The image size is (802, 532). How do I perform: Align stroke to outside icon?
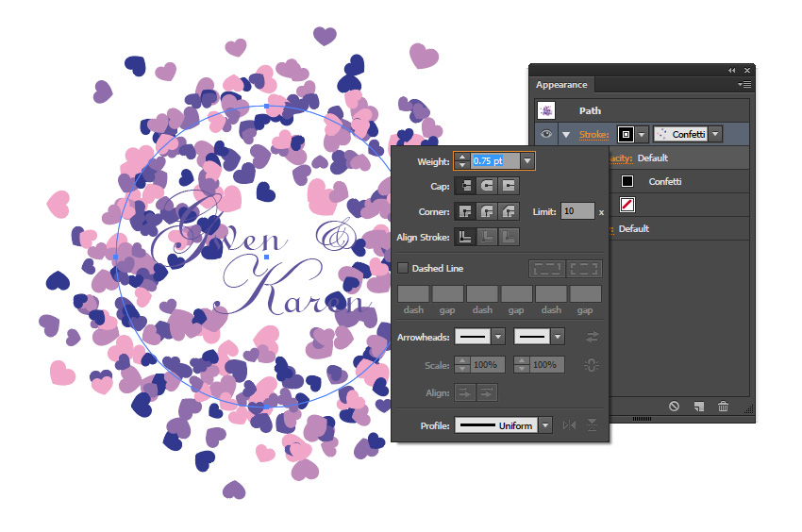pyautogui.click(x=509, y=237)
